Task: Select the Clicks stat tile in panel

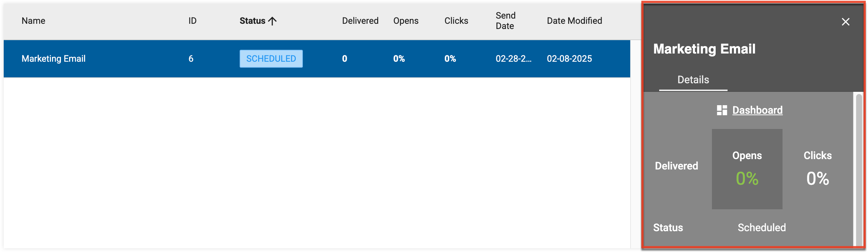Action: (x=817, y=169)
